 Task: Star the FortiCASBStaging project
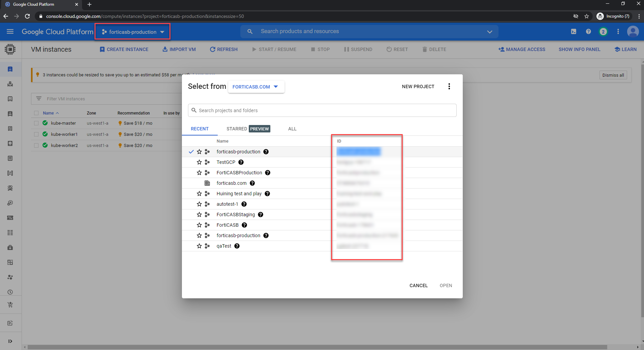pyautogui.click(x=199, y=215)
